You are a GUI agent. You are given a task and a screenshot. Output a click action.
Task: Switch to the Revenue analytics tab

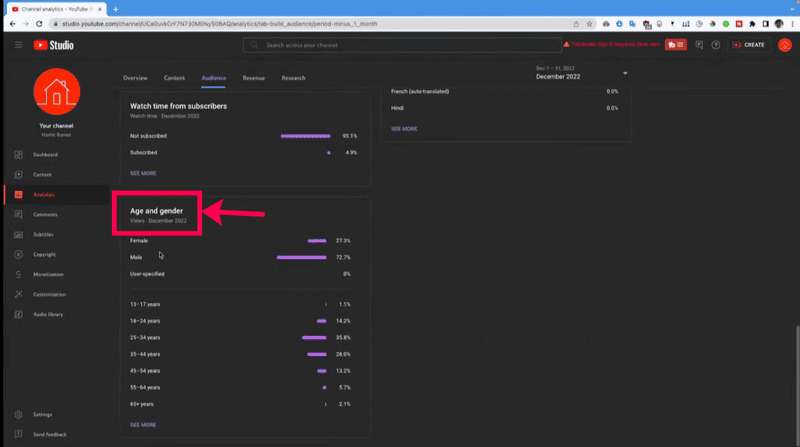click(x=254, y=78)
